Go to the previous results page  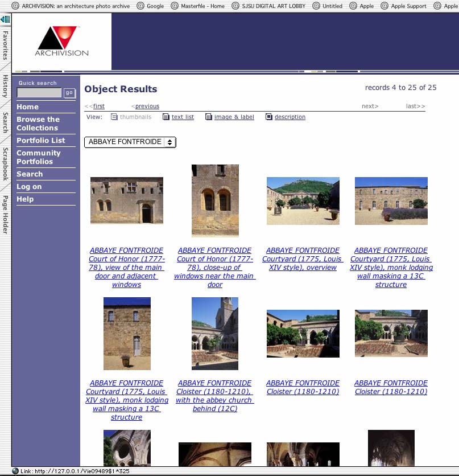point(147,106)
